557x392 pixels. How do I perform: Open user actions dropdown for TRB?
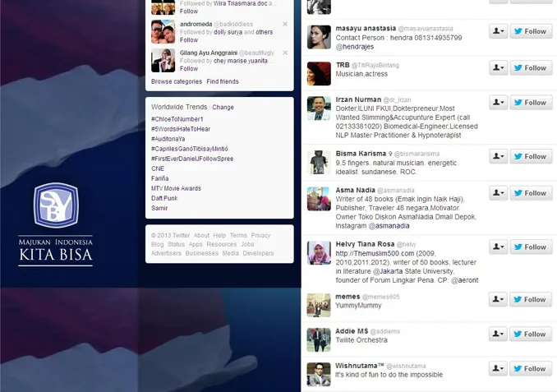tap(499, 68)
